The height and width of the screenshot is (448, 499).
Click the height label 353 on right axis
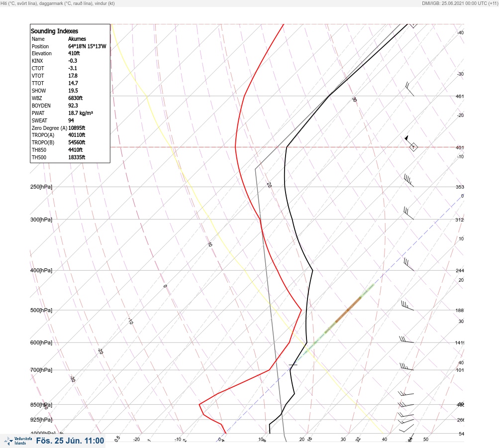[x=460, y=187]
